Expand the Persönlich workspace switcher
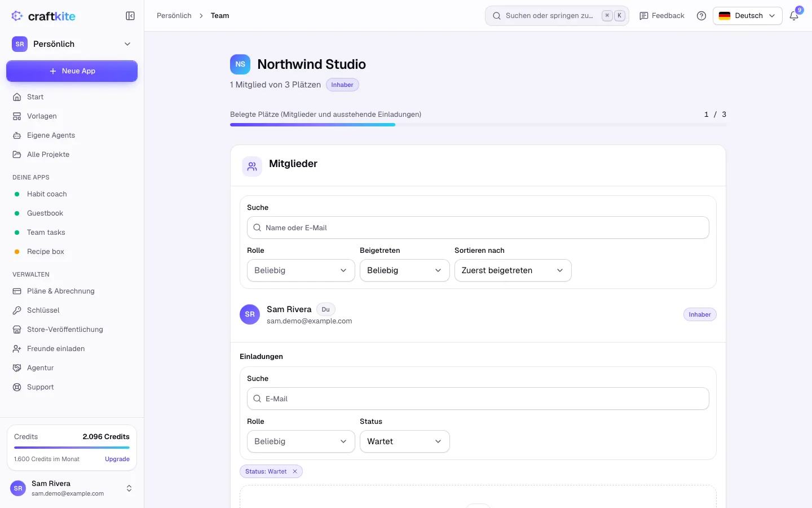Image resolution: width=812 pixels, height=508 pixels. 72,44
